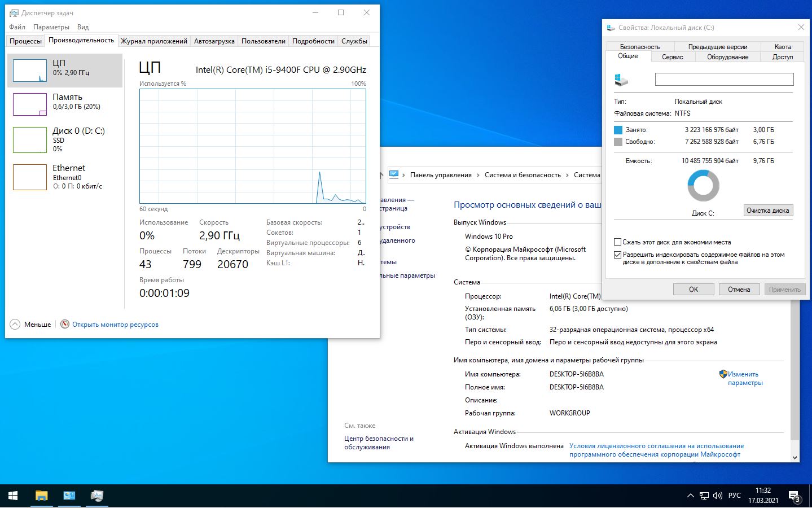This screenshot has width=812, height=508.
Task: Open the Ethernet performance graph
Action: pos(65,177)
